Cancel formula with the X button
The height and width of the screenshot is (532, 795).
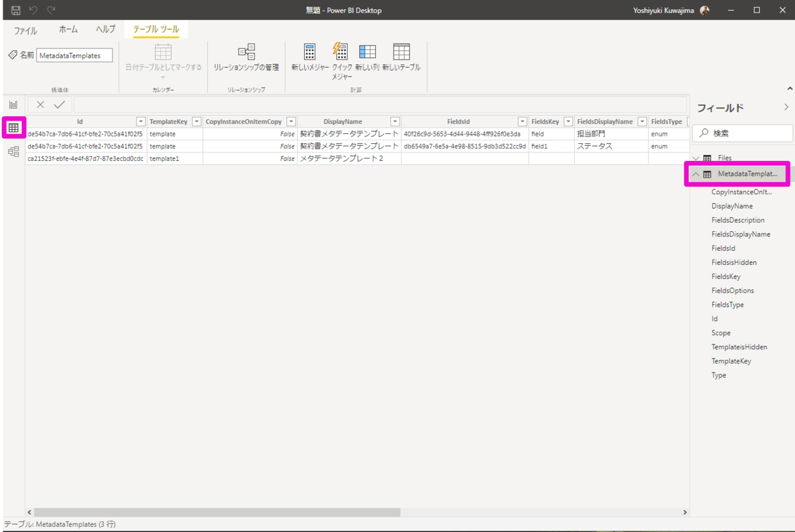(x=40, y=105)
